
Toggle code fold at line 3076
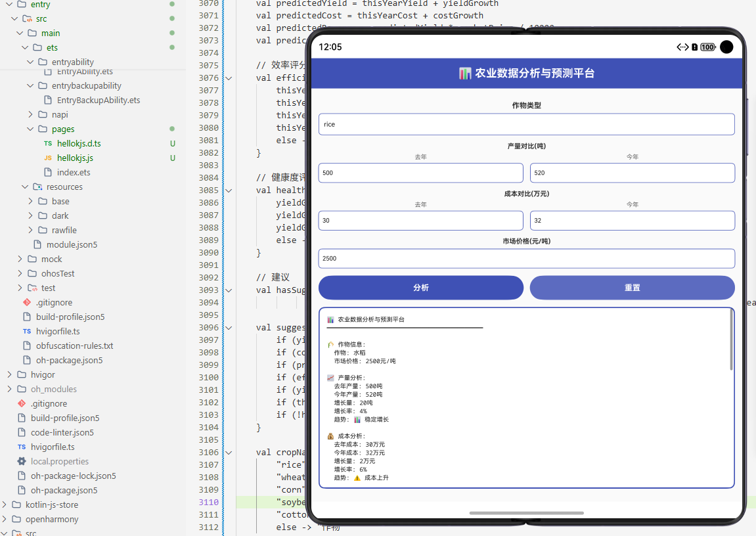click(x=229, y=78)
